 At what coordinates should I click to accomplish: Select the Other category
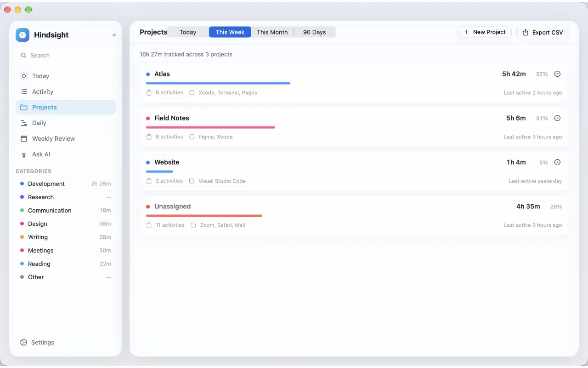(x=66, y=277)
